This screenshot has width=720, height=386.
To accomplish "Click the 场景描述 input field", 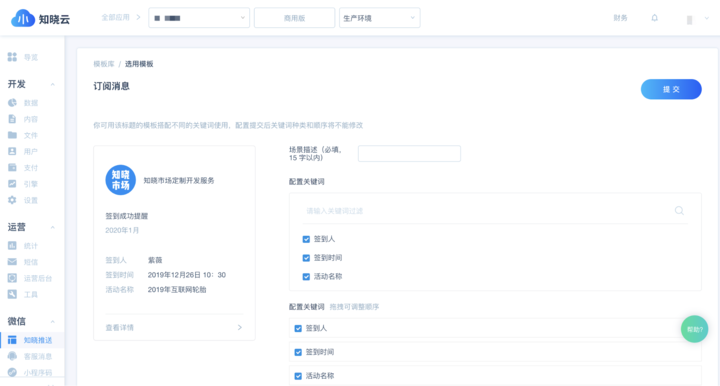I will click(x=409, y=154).
